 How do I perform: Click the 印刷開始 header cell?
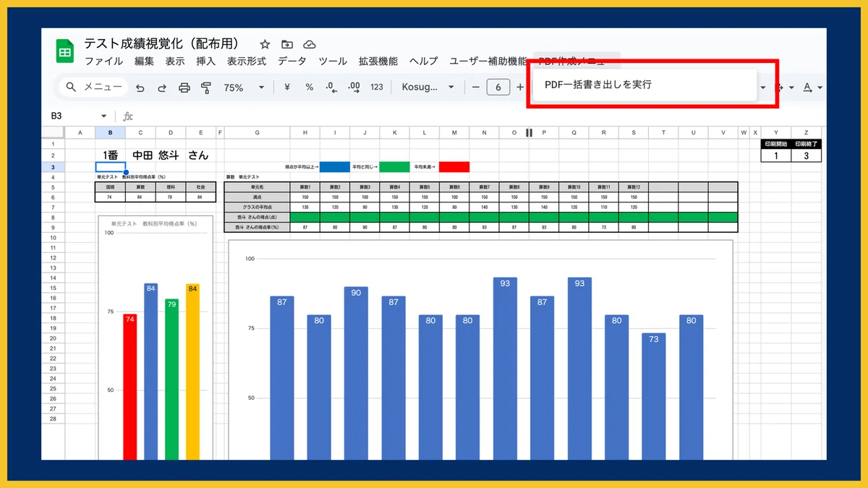coord(776,144)
